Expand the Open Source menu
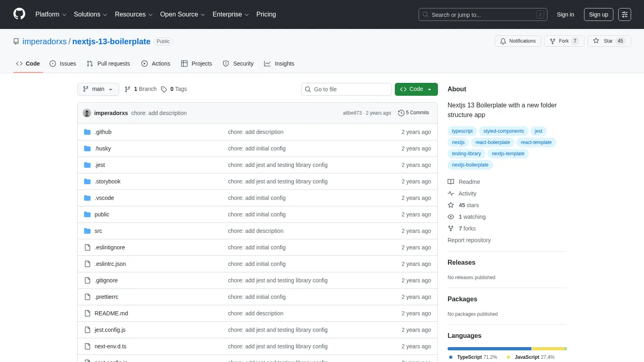 (183, 14)
